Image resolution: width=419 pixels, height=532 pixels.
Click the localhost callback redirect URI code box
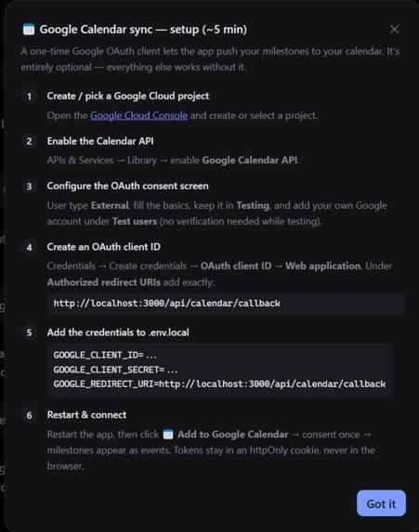pyautogui.click(x=227, y=304)
